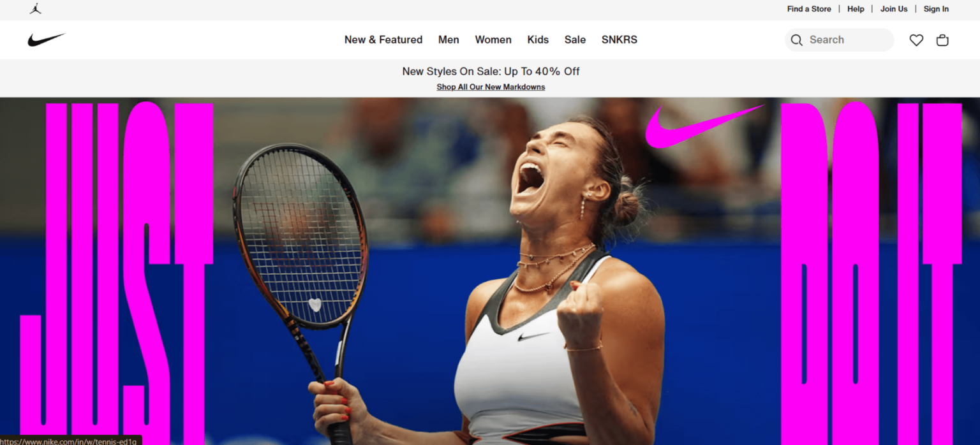The image size is (980, 445).
Task: Open the Kids menu
Action: pyautogui.click(x=538, y=40)
